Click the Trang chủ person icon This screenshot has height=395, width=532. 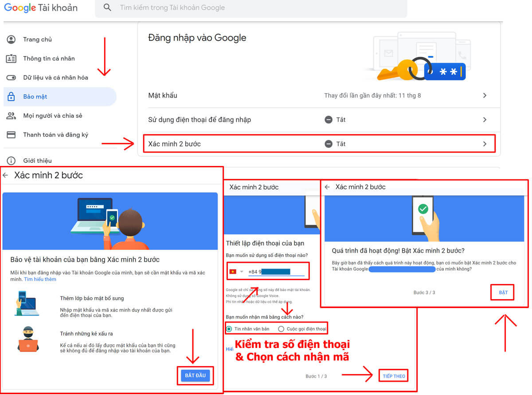(x=11, y=39)
